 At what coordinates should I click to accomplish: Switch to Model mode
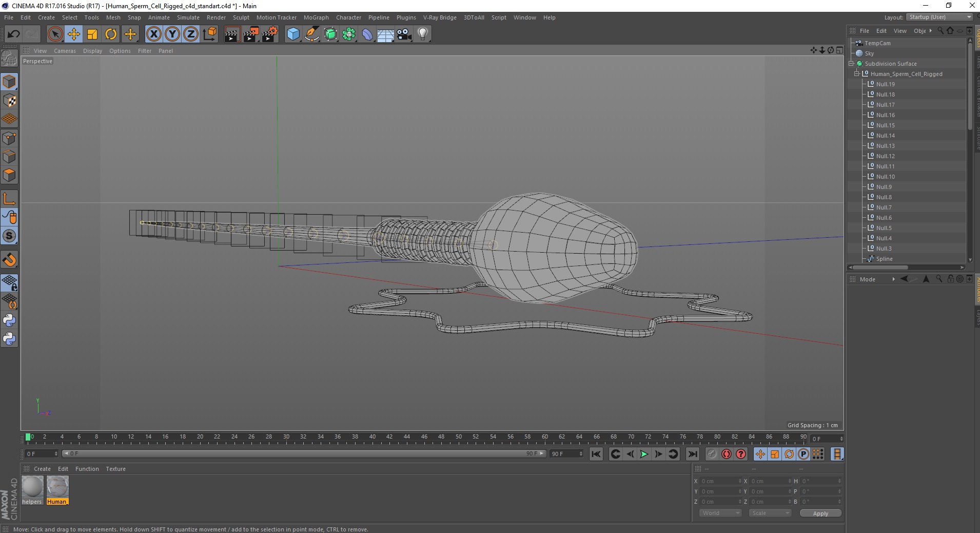[9, 82]
